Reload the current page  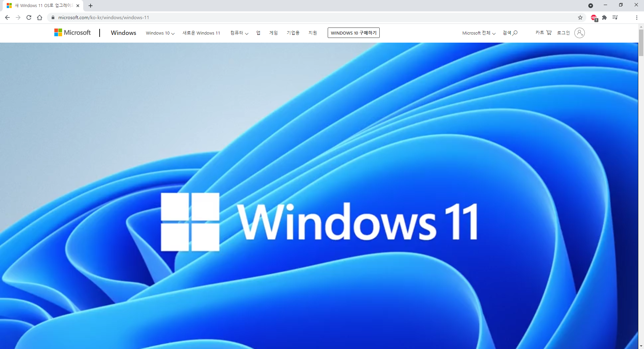pos(29,17)
